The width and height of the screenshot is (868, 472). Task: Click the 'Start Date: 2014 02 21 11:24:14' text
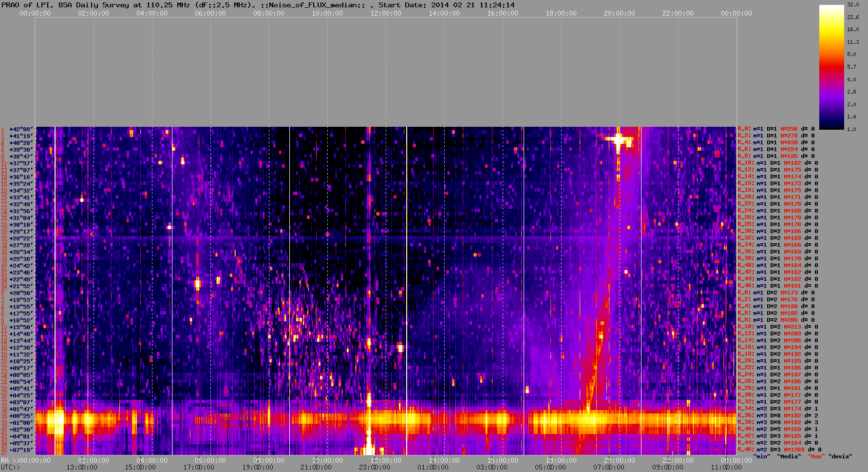pos(447,5)
